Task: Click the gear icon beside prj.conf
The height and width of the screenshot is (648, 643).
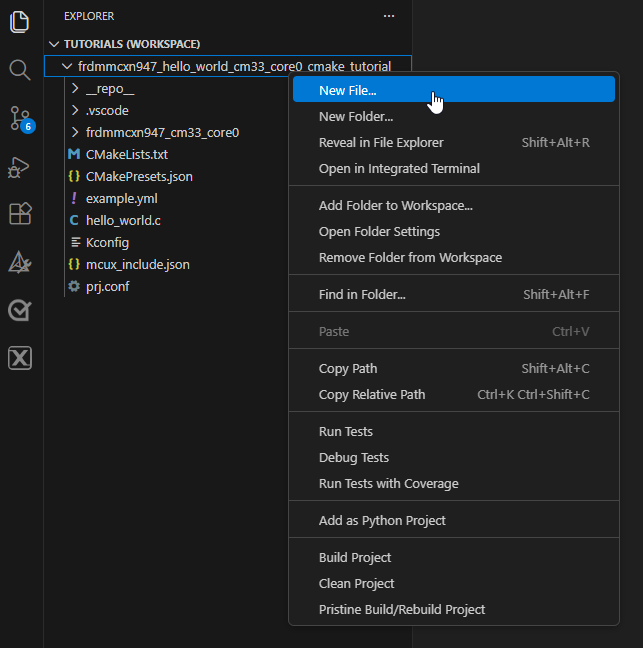Action: [x=74, y=286]
